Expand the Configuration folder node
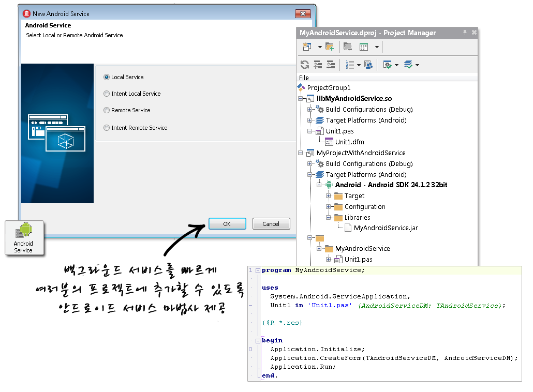This screenshot has width=533, height=392. 329,207
